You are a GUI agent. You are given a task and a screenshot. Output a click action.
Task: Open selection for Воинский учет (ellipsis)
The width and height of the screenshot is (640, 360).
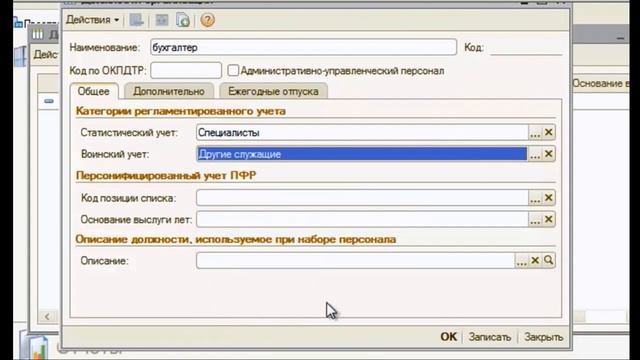tap(535, 154)
